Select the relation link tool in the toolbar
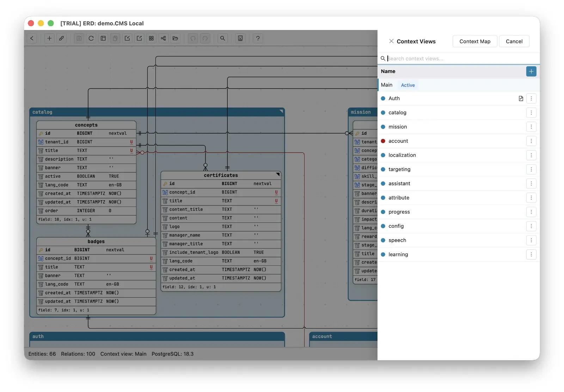 coord(61,38)
